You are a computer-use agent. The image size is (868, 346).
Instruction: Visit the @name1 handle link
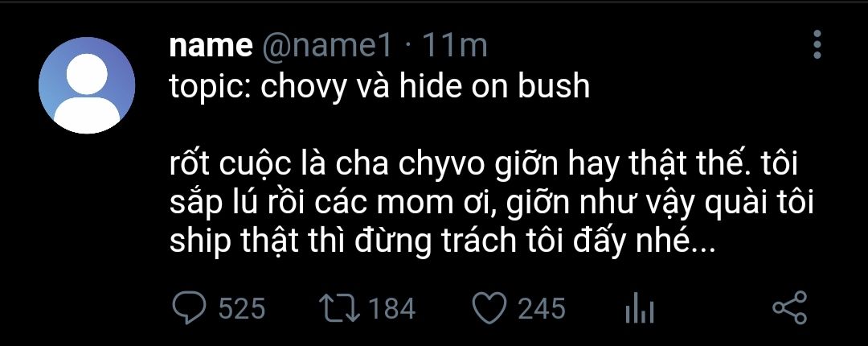click(327, 46)
